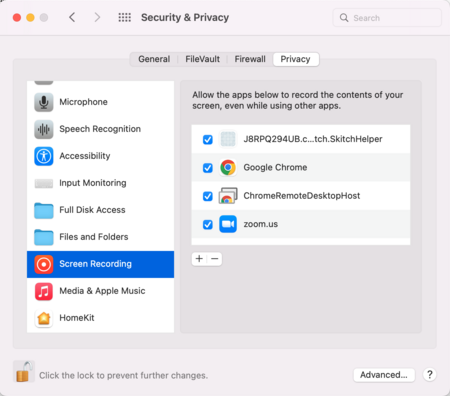Viewport: 450px width, 396px height.
Task: Open the General tab
Action: [154, 59]
